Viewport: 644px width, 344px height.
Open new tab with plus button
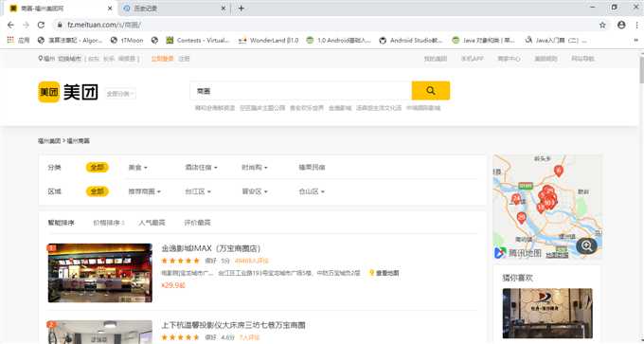[241, 9]
